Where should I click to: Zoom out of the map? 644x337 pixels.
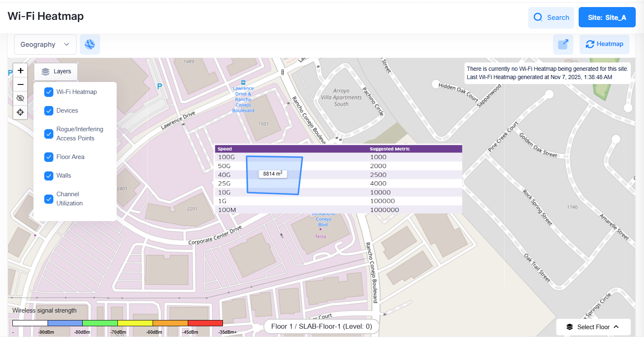[20, 84]
